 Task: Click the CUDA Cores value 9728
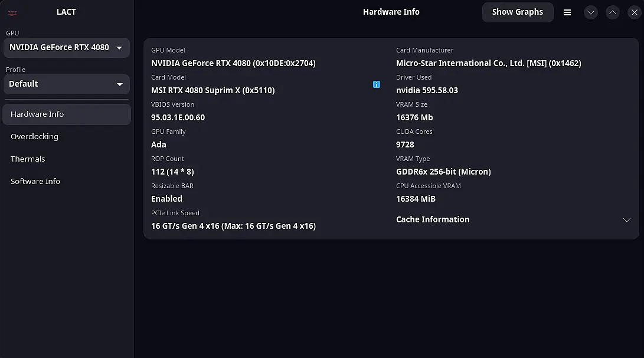point(405,144)
